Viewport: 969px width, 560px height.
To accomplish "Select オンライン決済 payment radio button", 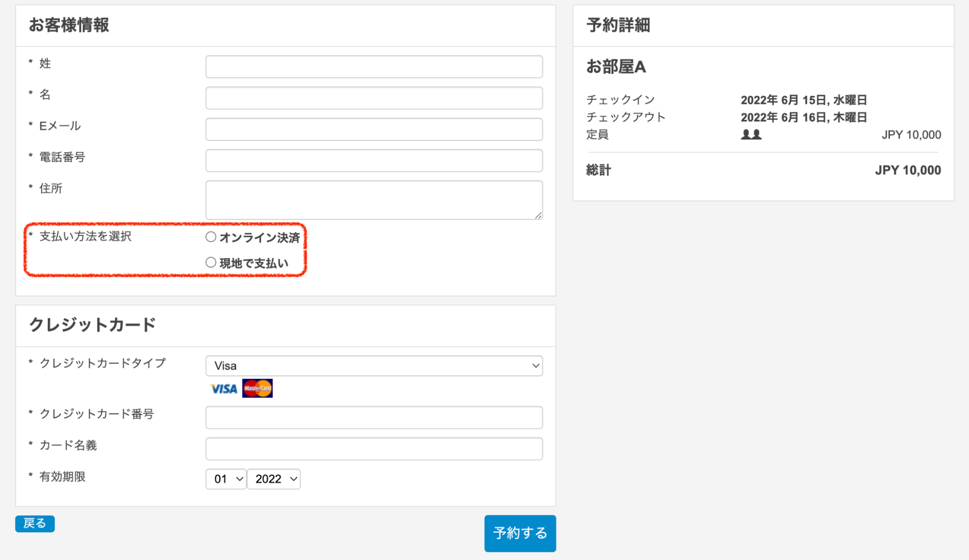I will (211, 237).
